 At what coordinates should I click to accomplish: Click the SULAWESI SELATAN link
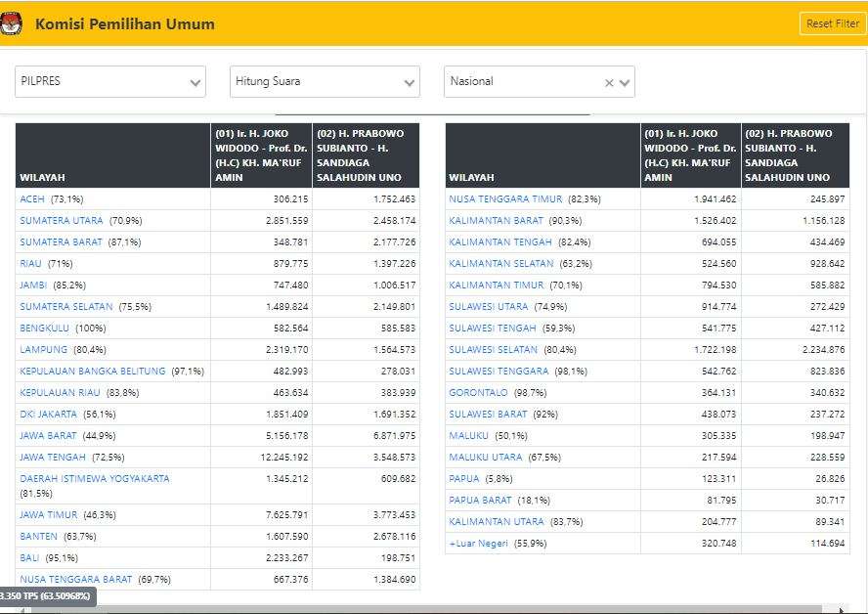pos(493,350)
